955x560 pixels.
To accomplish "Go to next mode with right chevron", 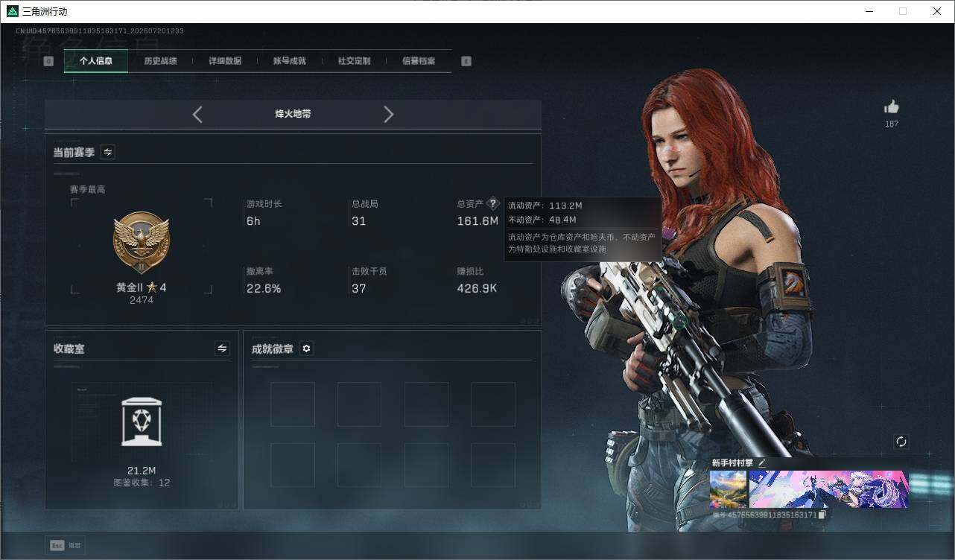I will click(x=388, y=114).
